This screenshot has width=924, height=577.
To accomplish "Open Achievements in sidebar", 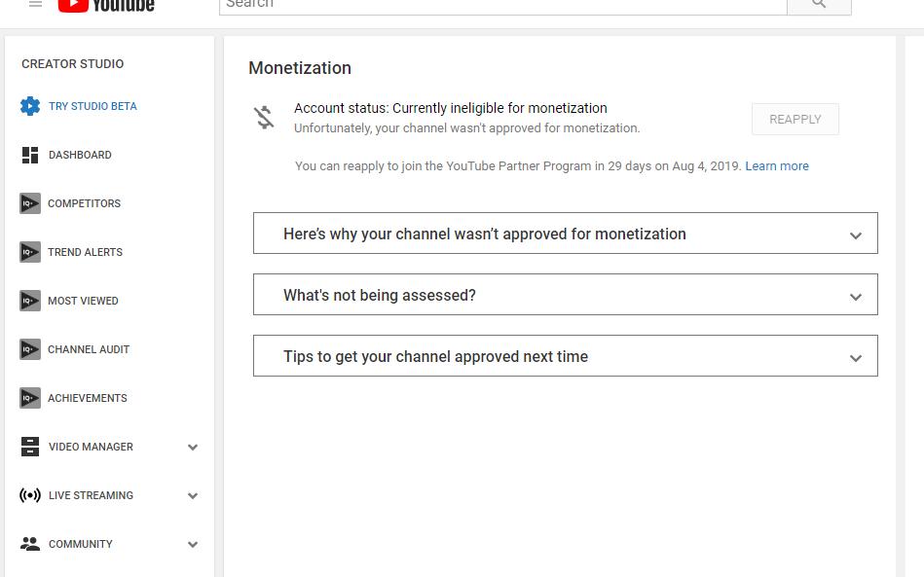I will (x=88, y=398).
